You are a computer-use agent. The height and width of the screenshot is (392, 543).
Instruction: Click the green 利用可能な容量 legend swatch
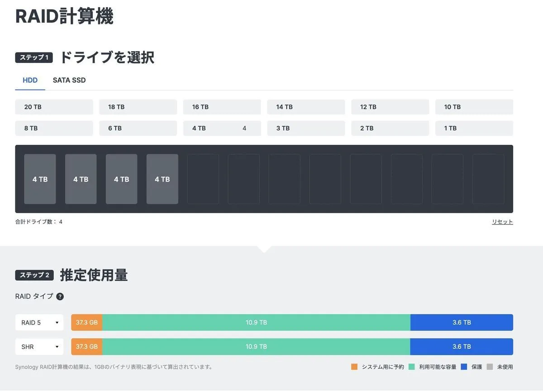coord(412,367)
